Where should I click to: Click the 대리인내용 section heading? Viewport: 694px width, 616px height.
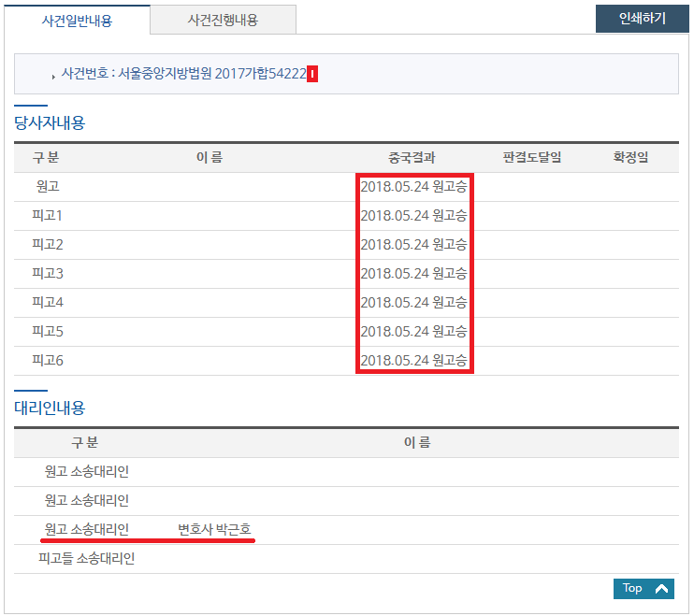point(49,408)
